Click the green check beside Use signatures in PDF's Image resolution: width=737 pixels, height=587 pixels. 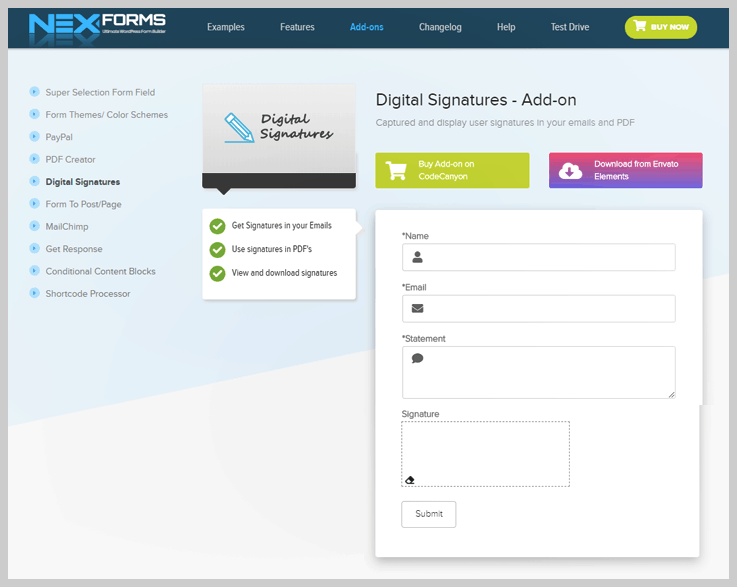click(217, 250)
